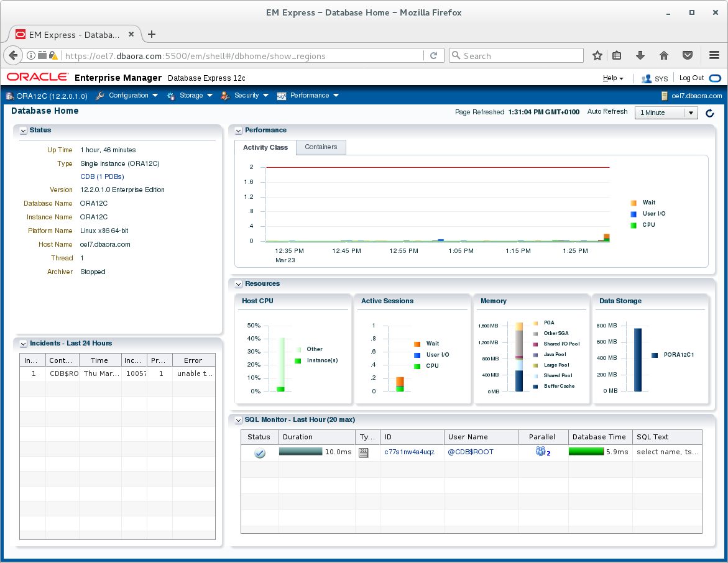Click the SYS user name
728x563 pixels.
click(x=661, y=79)
